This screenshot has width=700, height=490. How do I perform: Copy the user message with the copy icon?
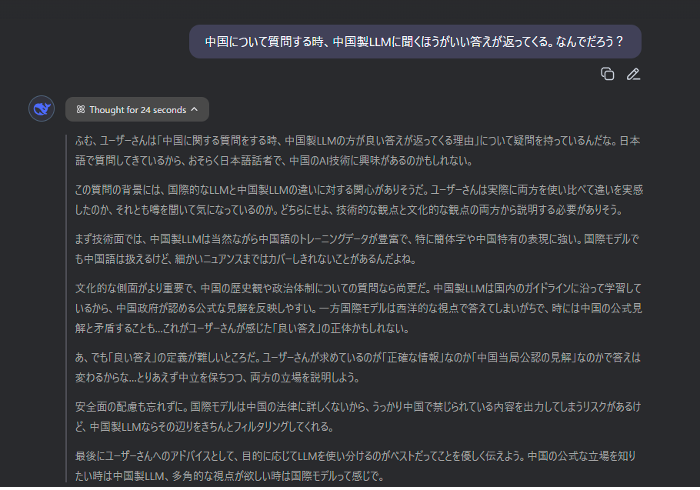pyautogui.click(x=607, y=74)
